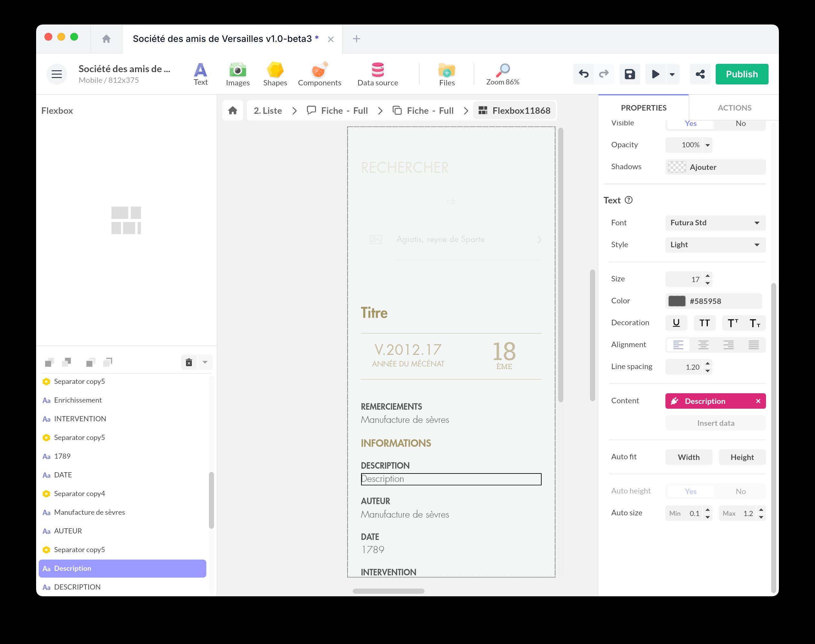Open the Fiche - Full breadcrumb item

click(x=344, y=111)
